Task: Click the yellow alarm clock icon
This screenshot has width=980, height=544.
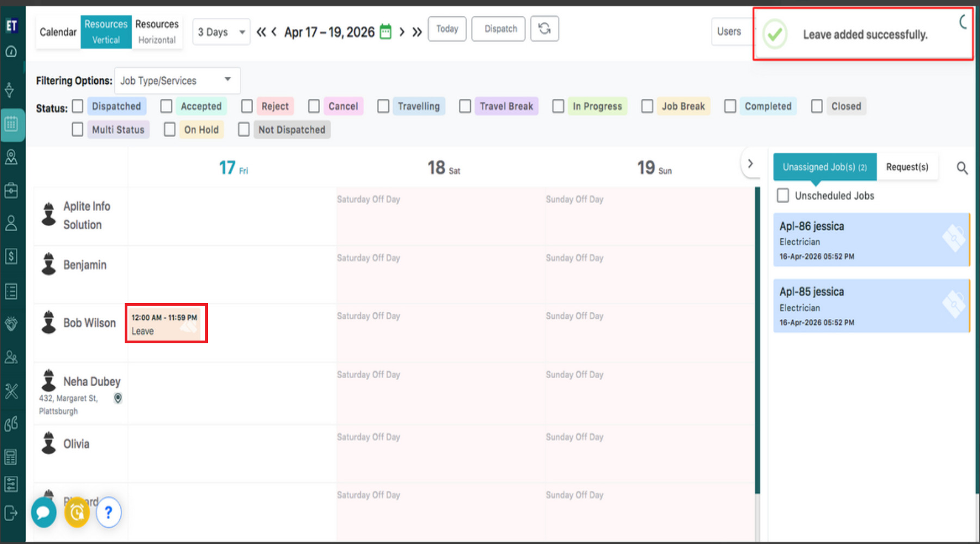Action: [x=77, y=512]
